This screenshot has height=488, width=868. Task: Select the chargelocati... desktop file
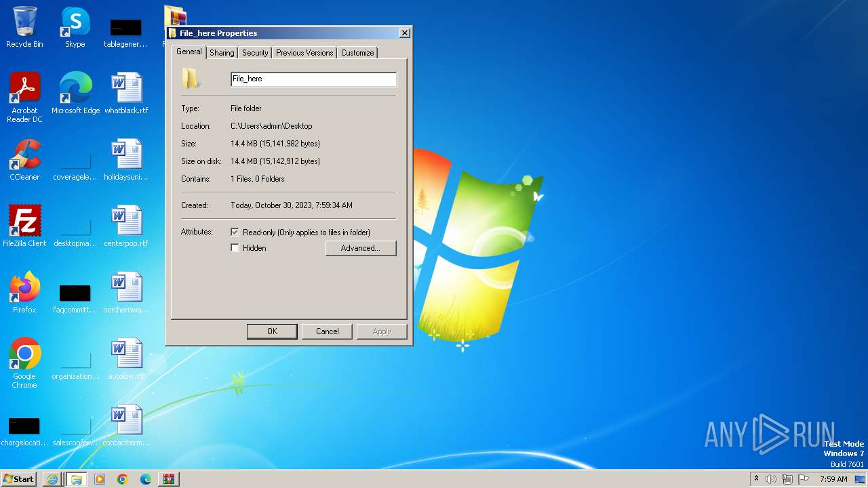click(24, 432)
